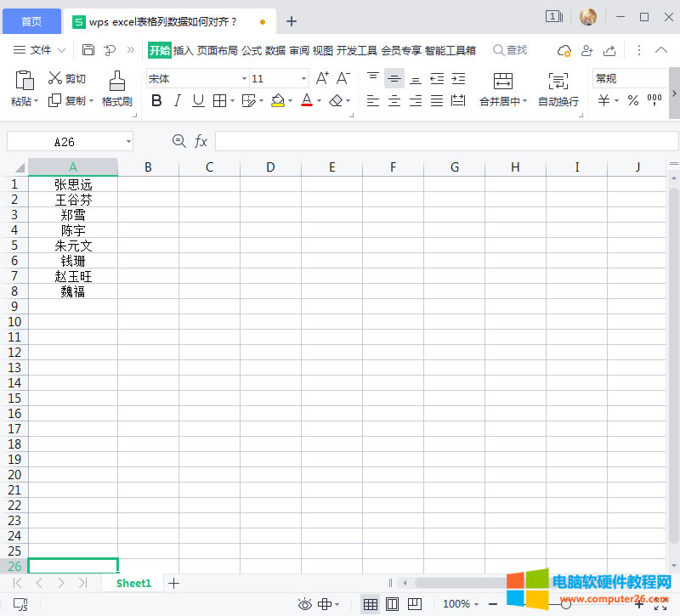Click the percent style icon

tap(634, 100)
